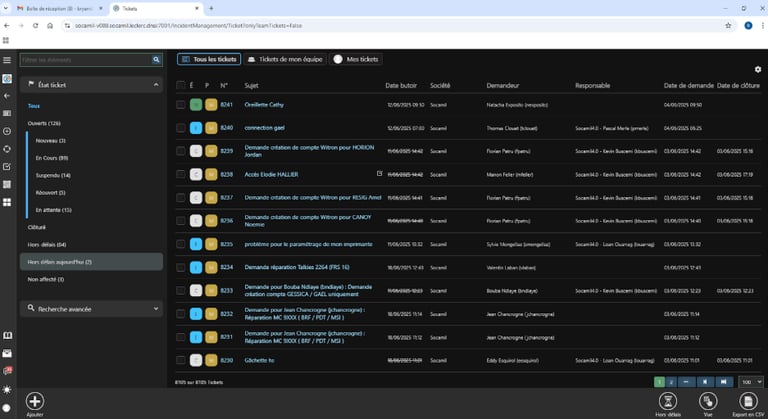Check the box for ticket 8230
The image size is (768, 419).
click(181, 360)
